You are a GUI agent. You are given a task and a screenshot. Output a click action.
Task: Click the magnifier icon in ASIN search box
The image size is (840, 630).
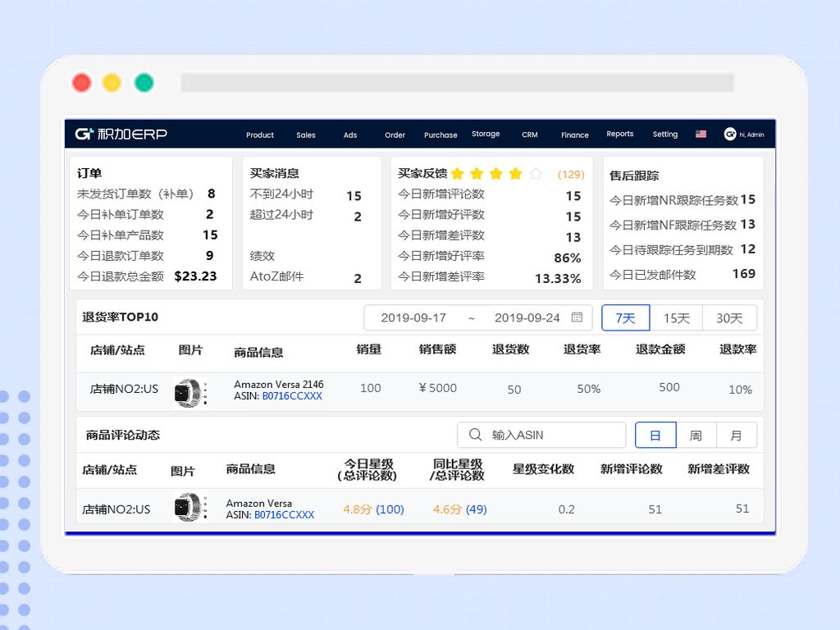pyautogui.click(x=474, y=435)
